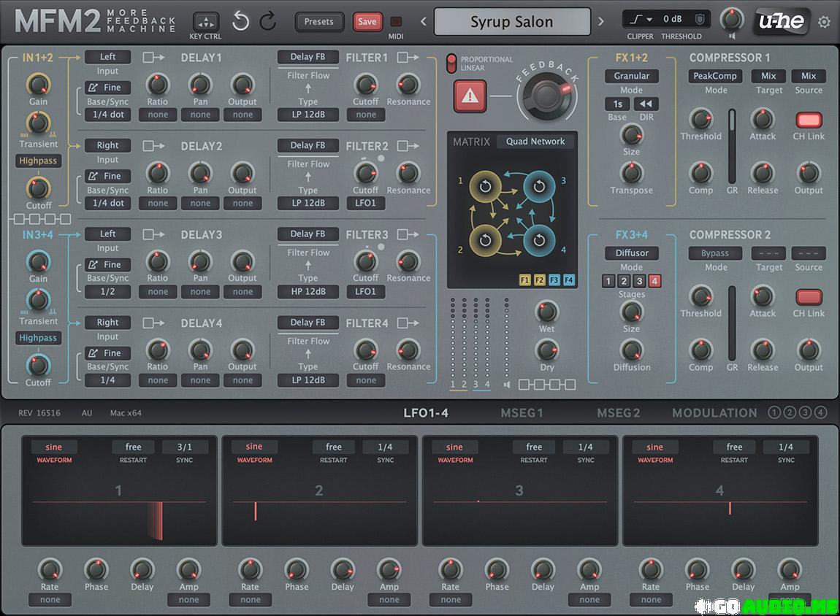Switch to MSEG1 tab
This screenshot has width=840, height=616.
pyautogui.click(x=522, y=412)
